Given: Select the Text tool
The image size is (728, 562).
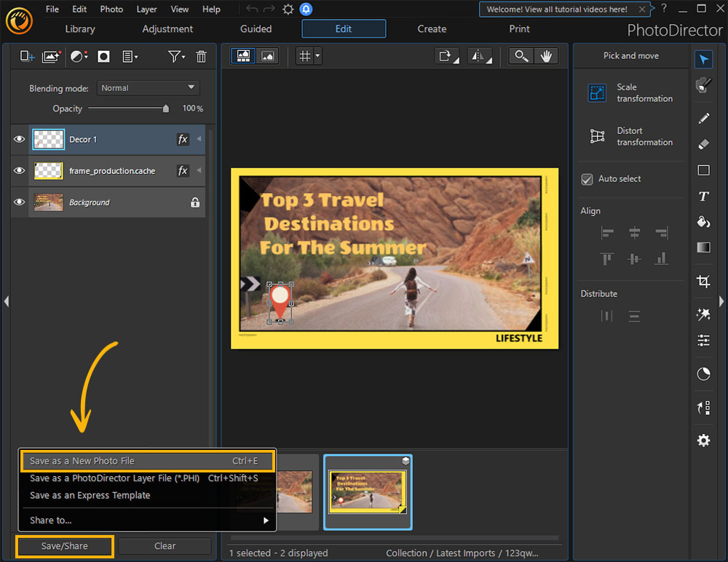Looking at the screenshot, I should click(x=703, y=196).
